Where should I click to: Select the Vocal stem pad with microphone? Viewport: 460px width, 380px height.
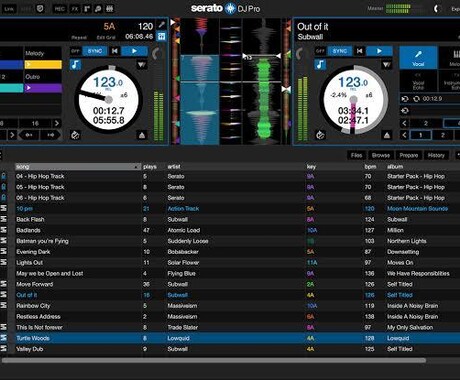tap(418, 57)
